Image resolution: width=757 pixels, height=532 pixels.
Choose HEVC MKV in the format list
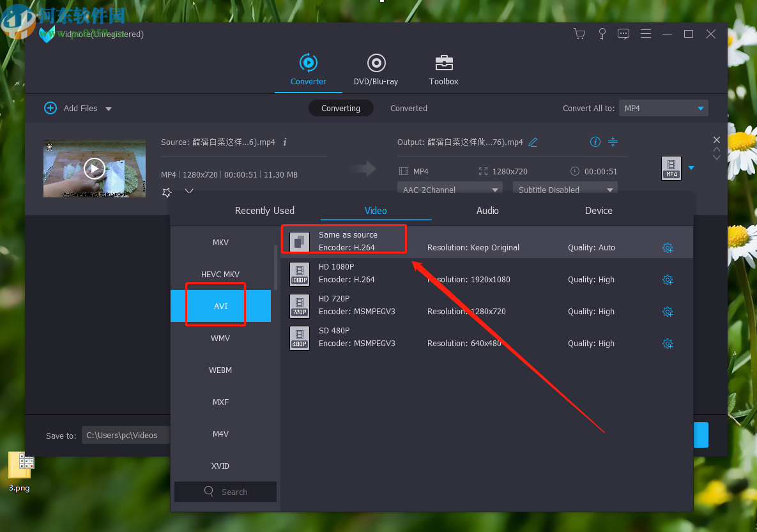220,274
